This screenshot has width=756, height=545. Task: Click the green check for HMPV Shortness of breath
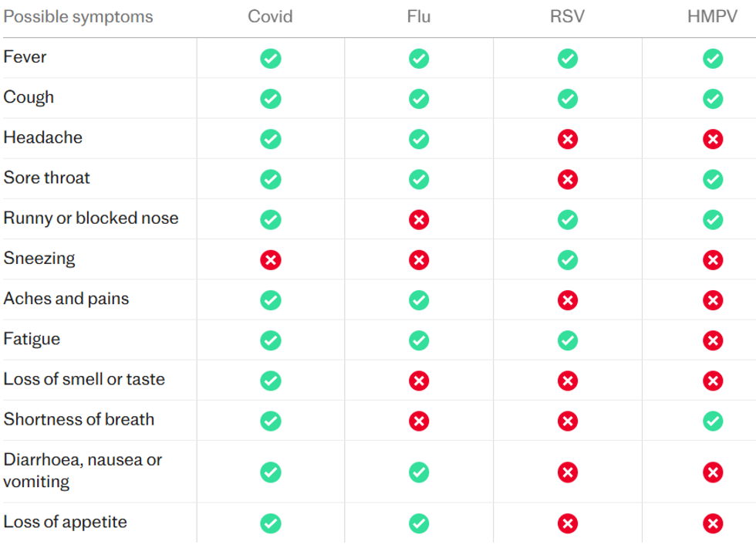(713, 421)
